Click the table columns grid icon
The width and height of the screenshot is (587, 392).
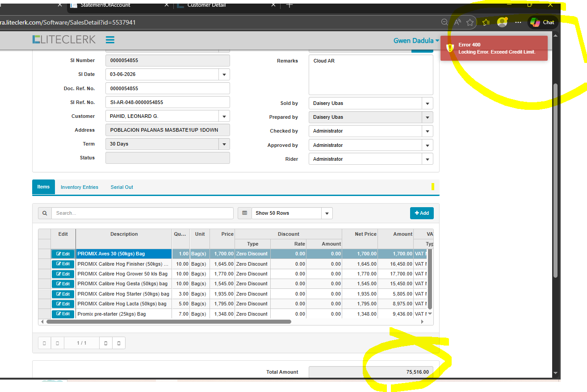click(x=244, y=213)
